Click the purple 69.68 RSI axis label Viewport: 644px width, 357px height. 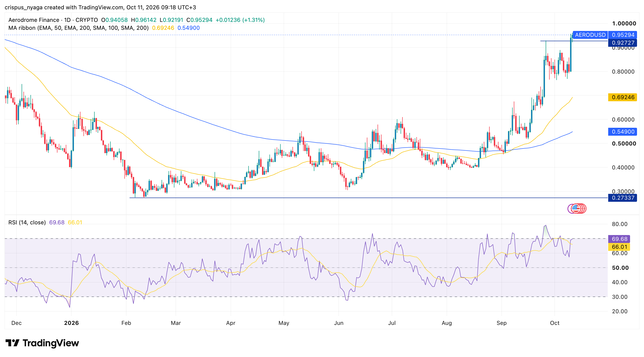pyautogui.click(x=619, y=239)
